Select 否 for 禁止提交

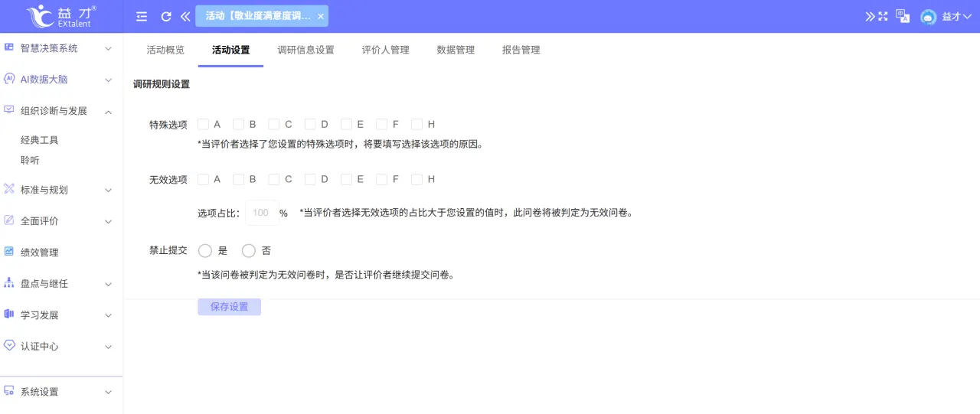click(x=249, y=250)
